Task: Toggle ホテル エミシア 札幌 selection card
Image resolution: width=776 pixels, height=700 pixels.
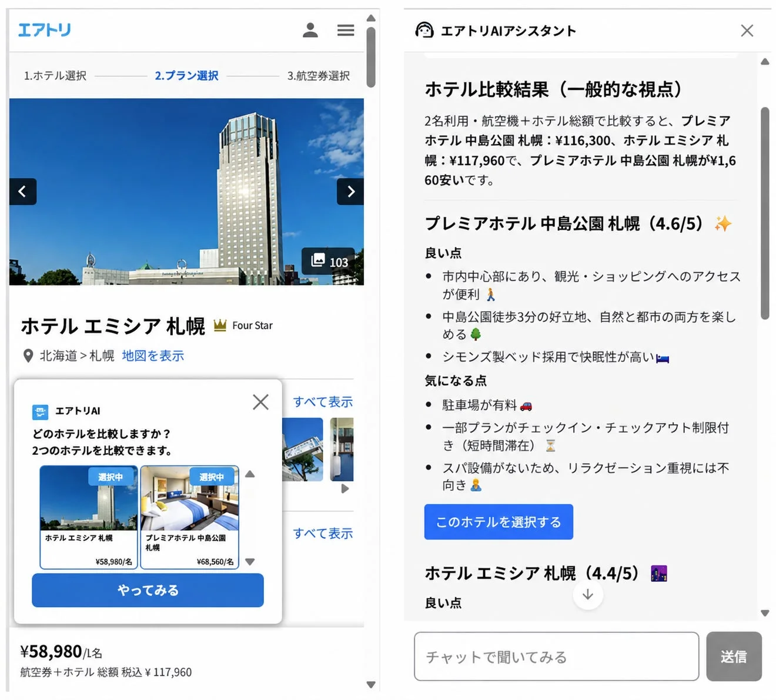Action: pos(89,517)
